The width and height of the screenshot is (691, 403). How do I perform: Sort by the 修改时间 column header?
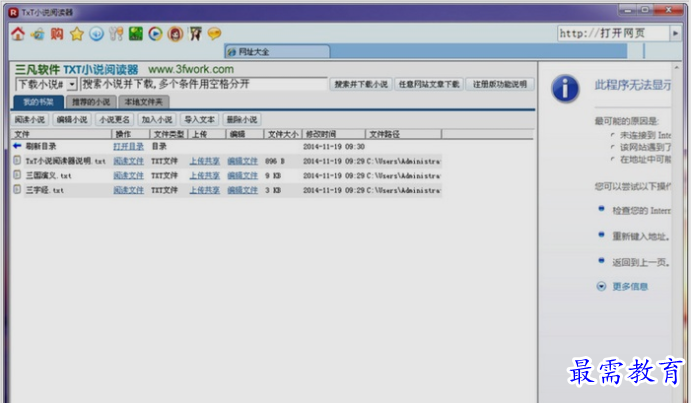pyautogui.click(x=334, y=134)
